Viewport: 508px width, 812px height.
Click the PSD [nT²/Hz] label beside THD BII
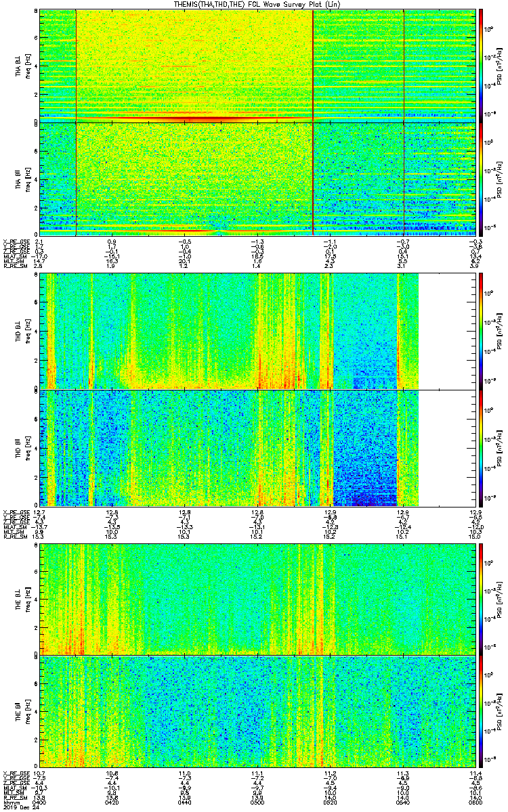pyautogui.click(x=500, y=448)
